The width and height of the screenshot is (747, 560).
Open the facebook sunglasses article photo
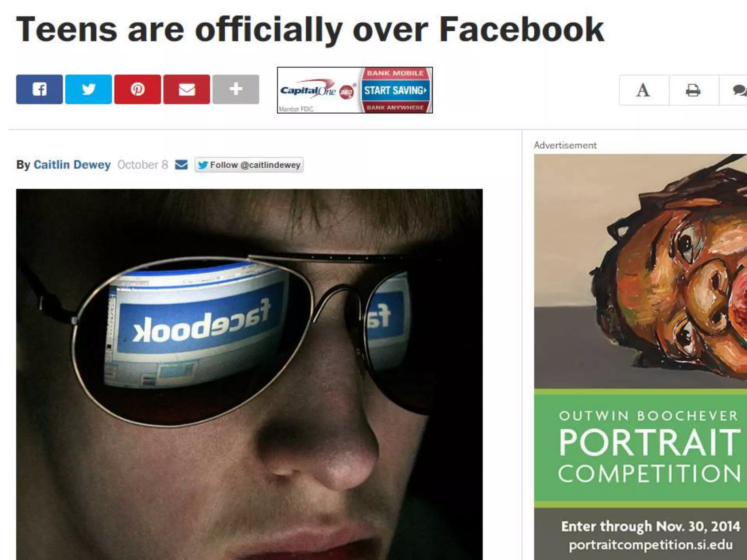click(x=249, y=374)
